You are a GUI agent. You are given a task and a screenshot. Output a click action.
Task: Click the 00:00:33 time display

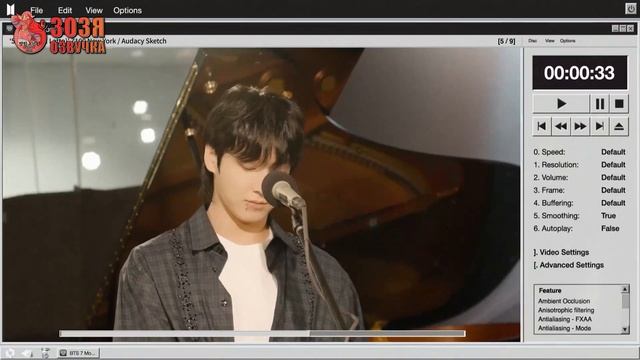(x=580, y=73)
